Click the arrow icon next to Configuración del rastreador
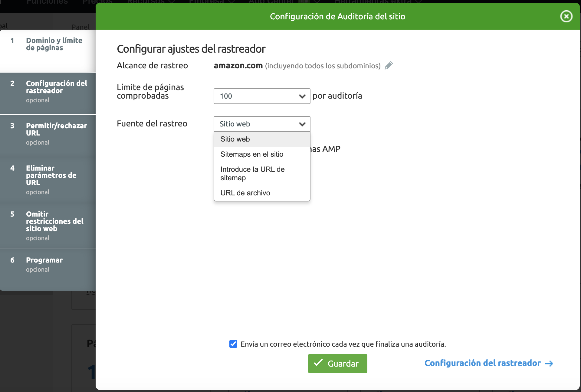581x392 pixels. 549,364
